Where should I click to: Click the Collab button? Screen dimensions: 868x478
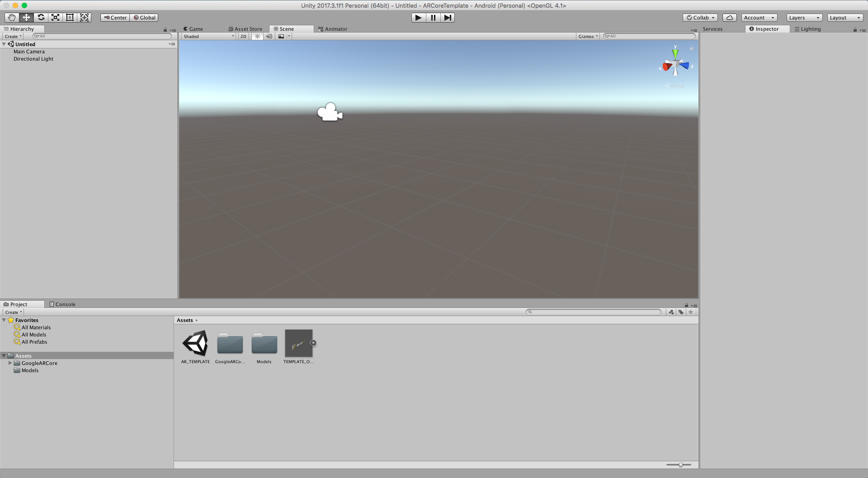coord(700,18)
